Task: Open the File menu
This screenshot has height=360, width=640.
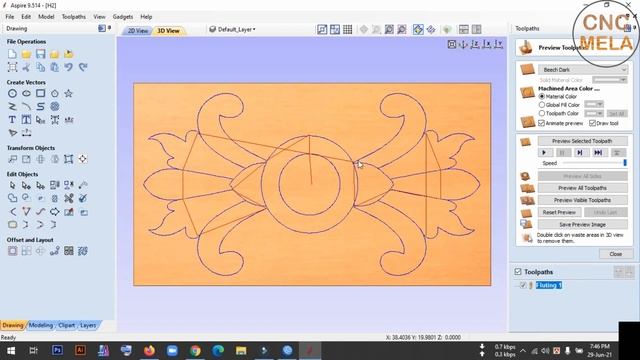Action: (10, 17)
